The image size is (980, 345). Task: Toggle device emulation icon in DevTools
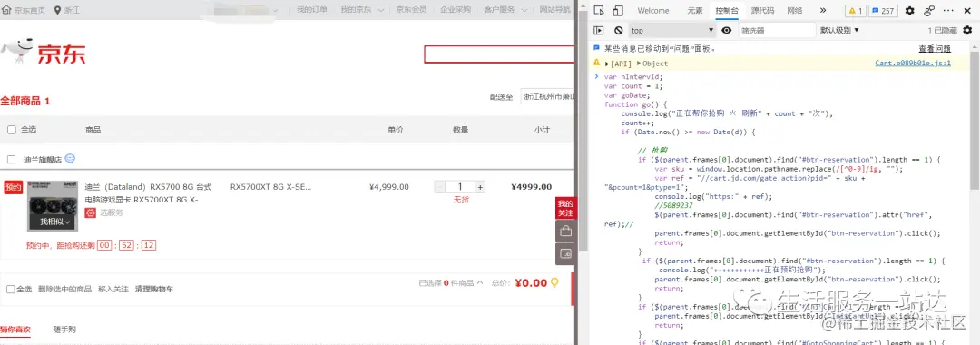(x=618, y=11)
